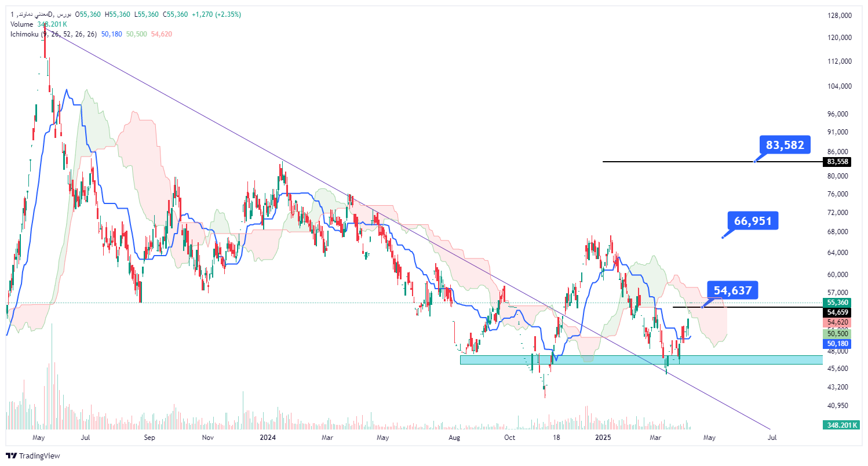The image size is (868, 466).
Task: Click the blue 83,582 price callout
Action: (x=785, y=145)
